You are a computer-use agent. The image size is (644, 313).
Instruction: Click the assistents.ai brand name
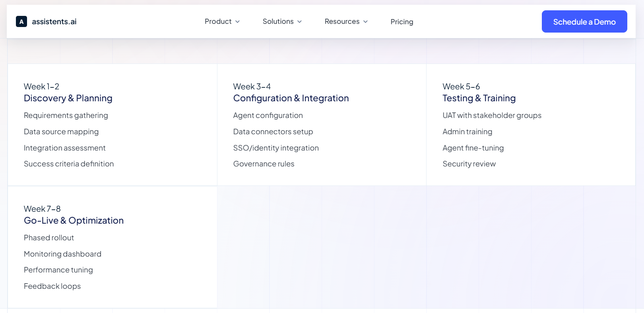click(54, 22)
